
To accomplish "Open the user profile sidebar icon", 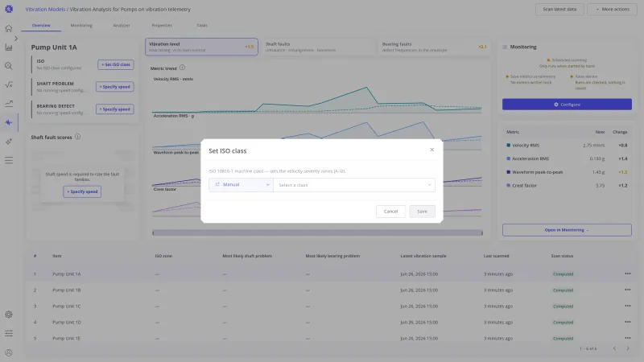I will tap(9, 352).
